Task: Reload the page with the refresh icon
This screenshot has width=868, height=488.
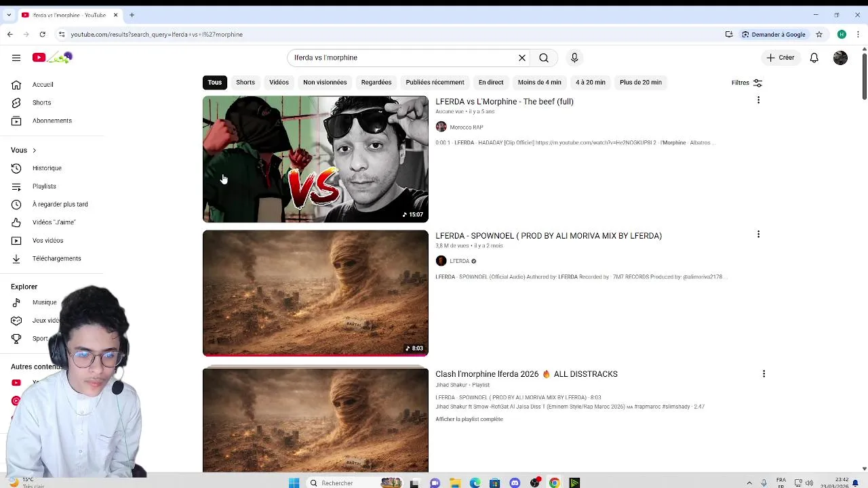Action: coord(43,35)
